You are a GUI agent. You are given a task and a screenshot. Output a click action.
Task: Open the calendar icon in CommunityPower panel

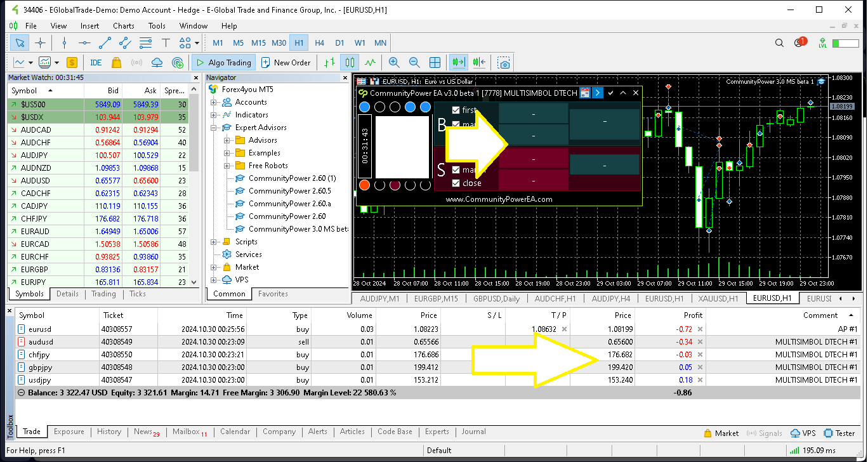(x=585, y=93)
